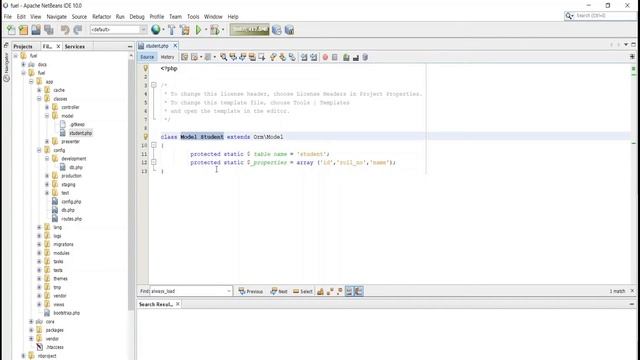Viewport: 640px width, 360px height.
Task: Click Last Edit icon in editor toolbar
Action: click(184, 57)
